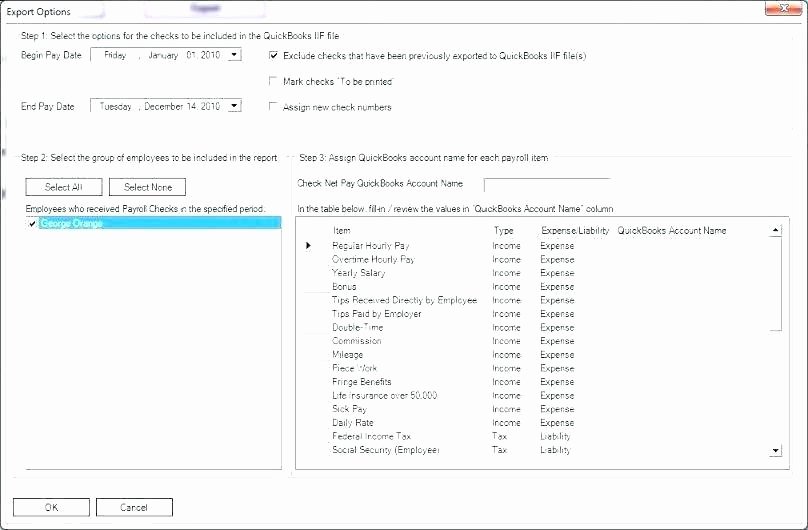
Task: Click the Cancel button
Action: pyautogui.click(x=134, y=507)
